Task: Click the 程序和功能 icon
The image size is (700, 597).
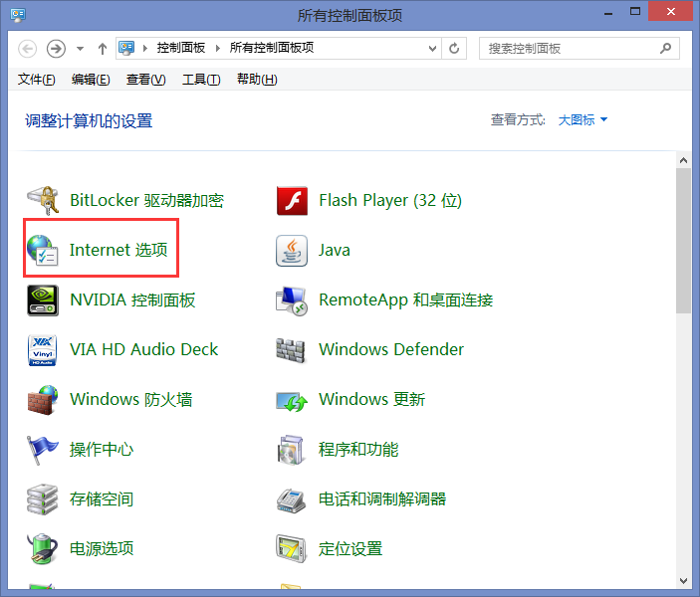Action: [291, 450]
